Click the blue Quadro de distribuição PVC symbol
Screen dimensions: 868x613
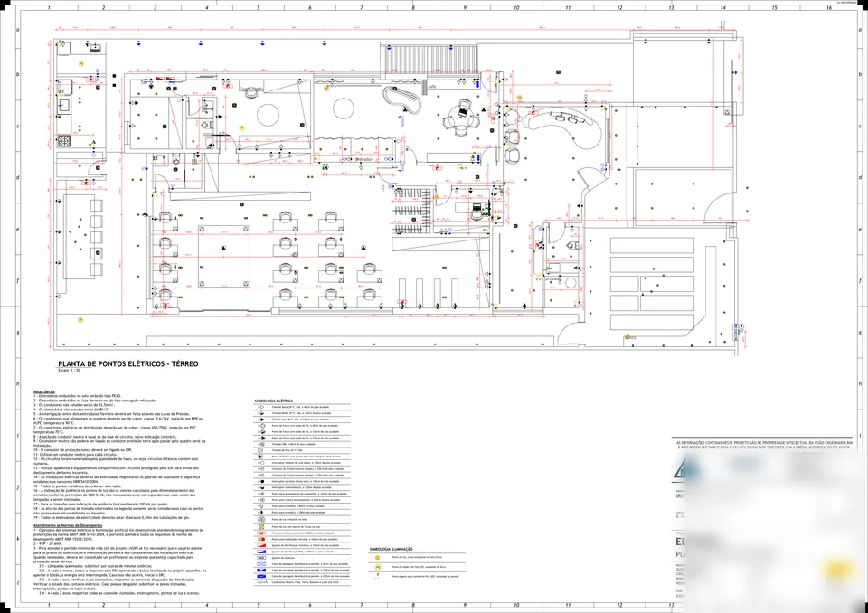[x=260, y=552]
